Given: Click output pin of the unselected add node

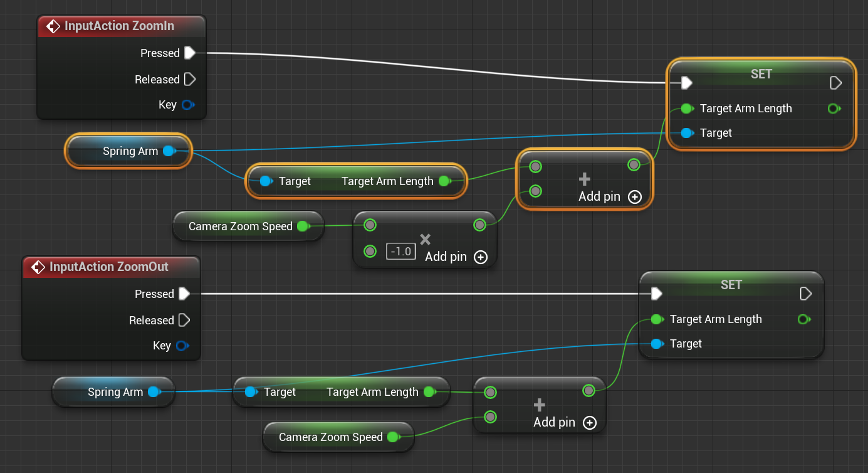Looking at the screenshot, I should point(588,391).
